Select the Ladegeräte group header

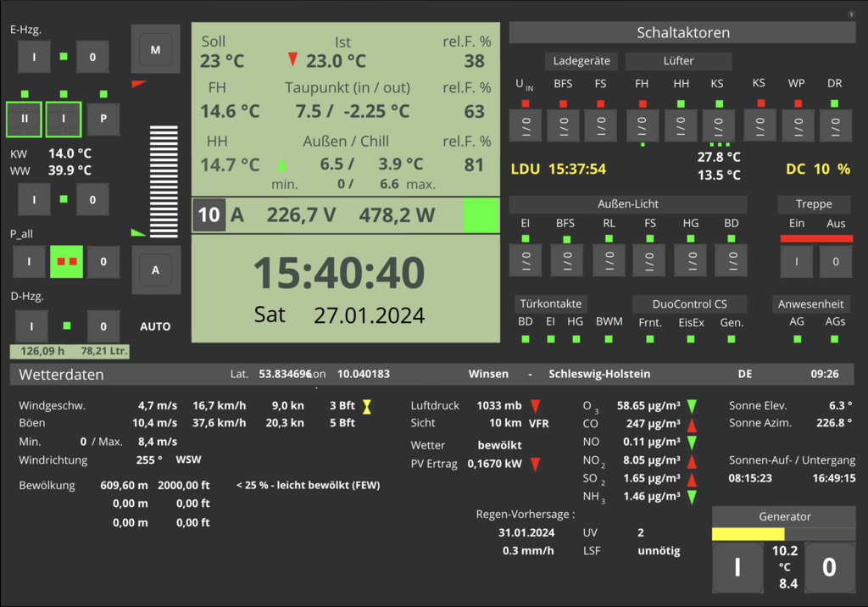(581, 61)
